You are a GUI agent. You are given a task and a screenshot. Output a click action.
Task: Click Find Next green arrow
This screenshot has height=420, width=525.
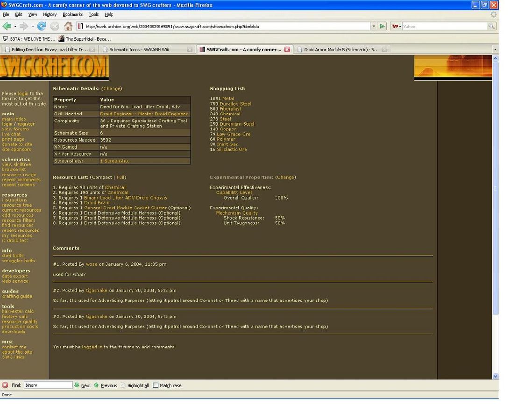point(77,385)
